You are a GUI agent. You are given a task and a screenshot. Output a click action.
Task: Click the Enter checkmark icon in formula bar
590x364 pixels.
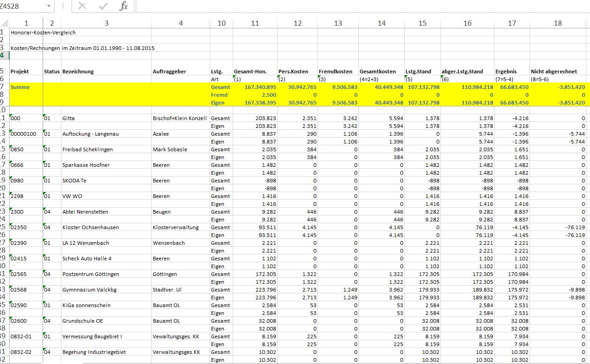pyautogui.click(x=103, y=6)
